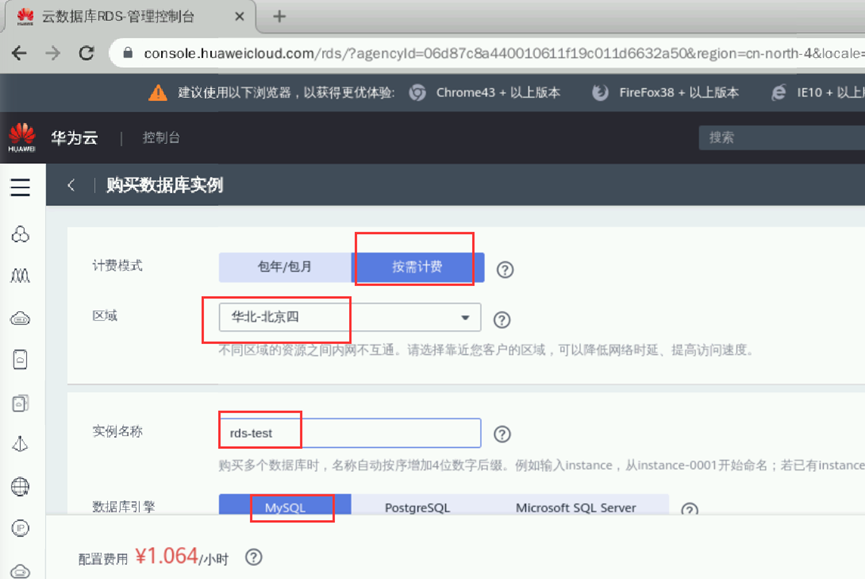This screenshot has height=579, width=865.
Task: Click the cloud server sidebar icon
Action: click(20, 318)
